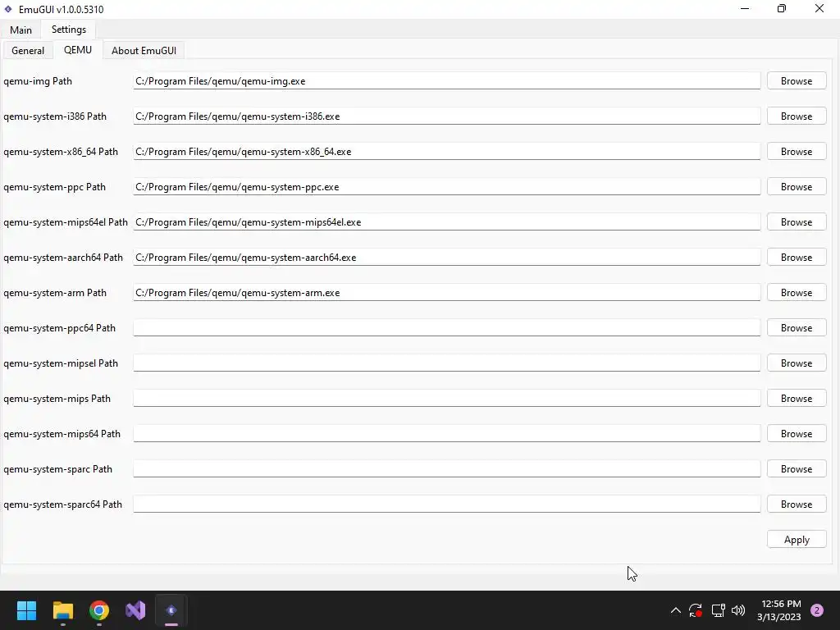Close the EmuGUI window
The width and height of the screenshot is (840, 630).
[x=819, y=8]
